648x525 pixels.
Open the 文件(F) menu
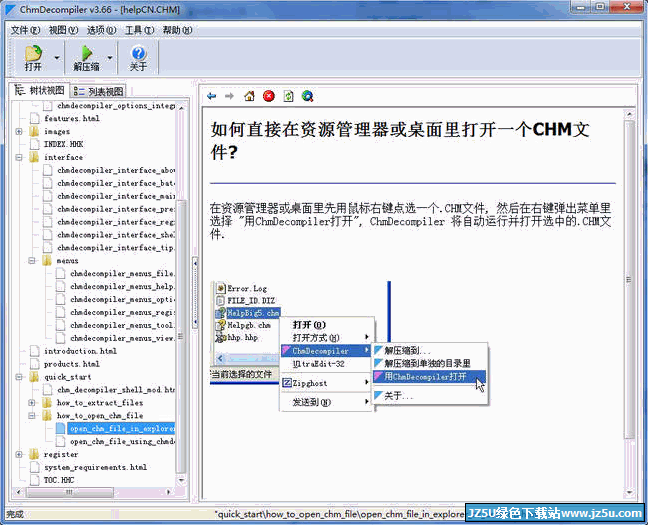pyautogui.click(x=25, y=30)
